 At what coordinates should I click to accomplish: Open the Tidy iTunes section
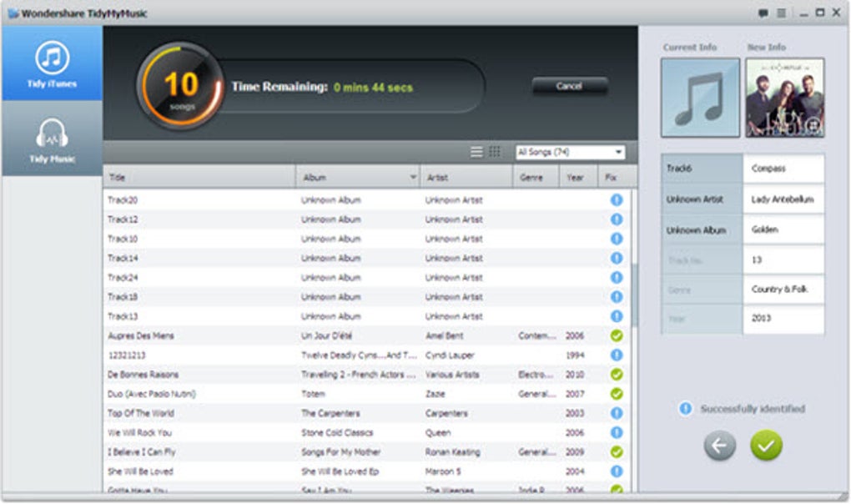tap(52, 63)
